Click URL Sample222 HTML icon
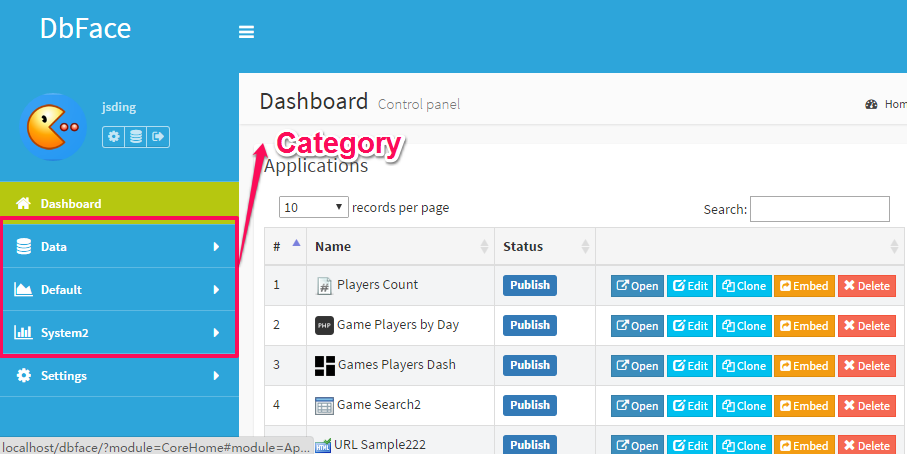Image resolution: width=907 pixels, height=454 pixels. (323, 445)
